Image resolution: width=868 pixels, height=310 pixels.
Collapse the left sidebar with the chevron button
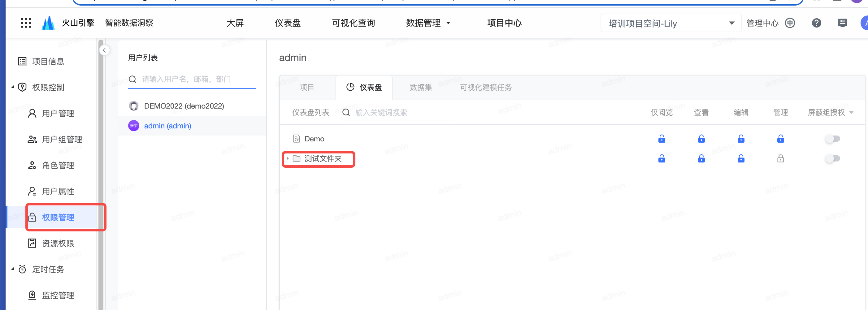(x=104, y=50)
